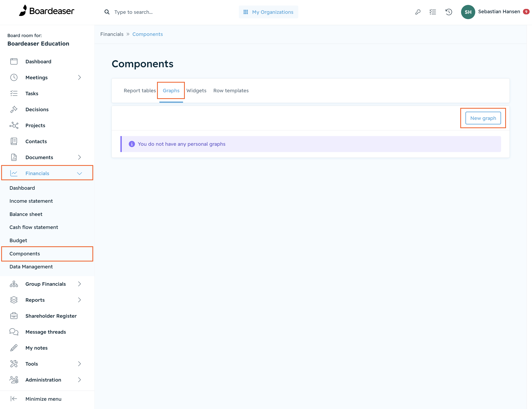Open My notes label
The height and width of the screenshot is (409, 532).
(36, 348)
